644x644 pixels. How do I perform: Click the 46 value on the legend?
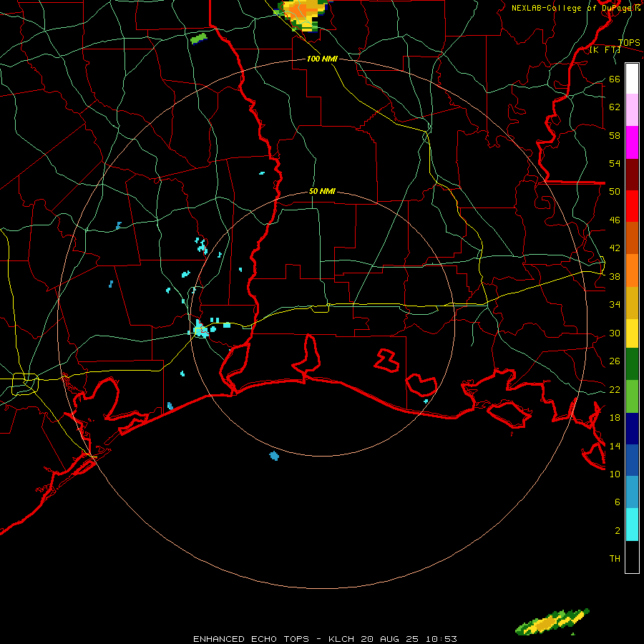[x=615, y=220]
